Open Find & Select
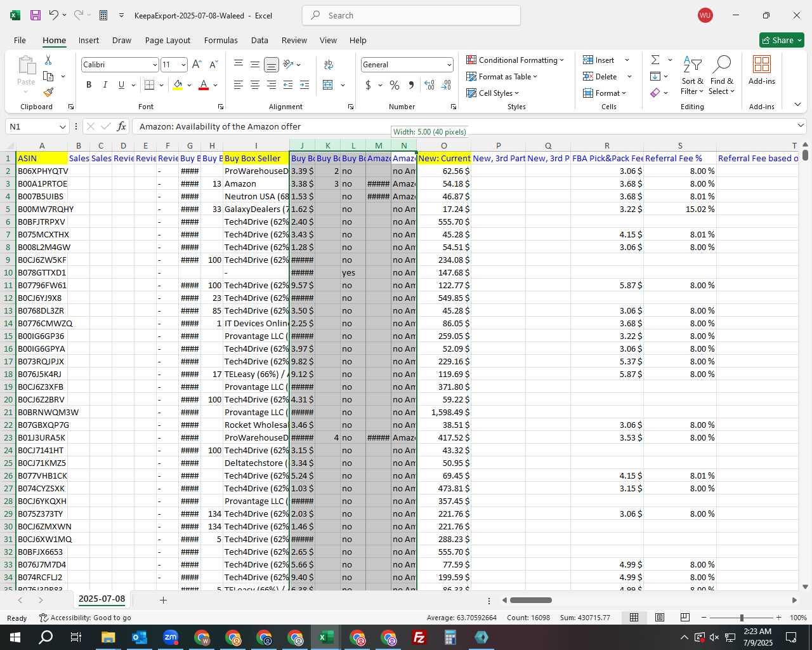This screenshot has width=812, height=650. pyautogui.click(x=722, y=75)
